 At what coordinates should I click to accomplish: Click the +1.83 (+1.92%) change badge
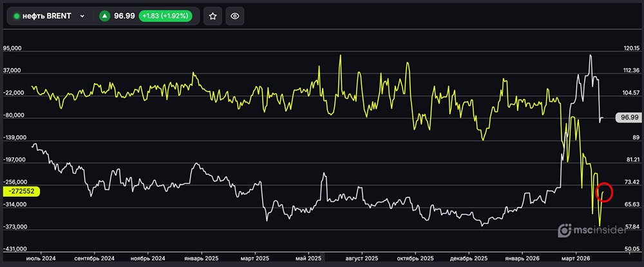coord(166,16)
